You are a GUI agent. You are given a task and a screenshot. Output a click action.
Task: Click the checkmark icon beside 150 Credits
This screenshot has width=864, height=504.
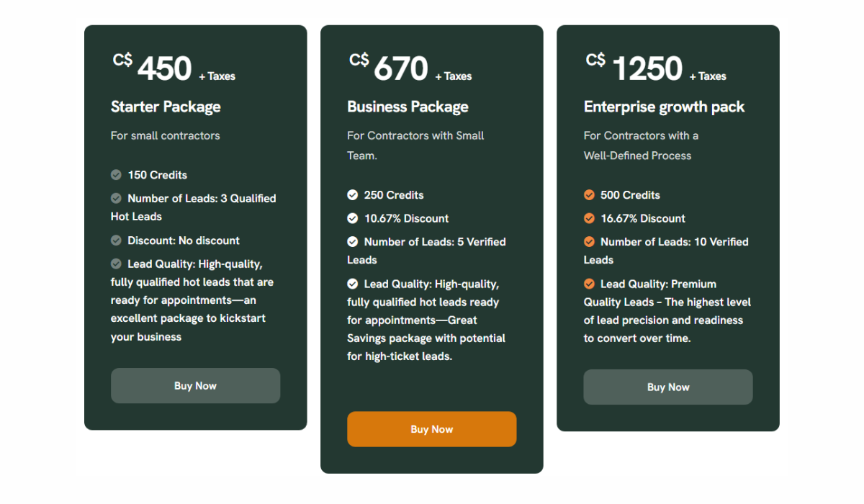(x=116, y=174)
